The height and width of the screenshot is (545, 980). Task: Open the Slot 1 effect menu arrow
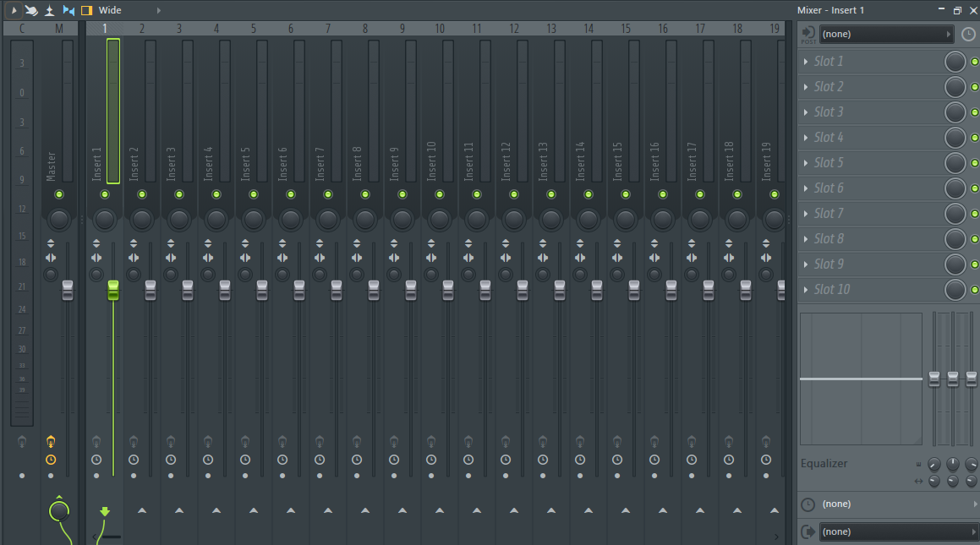(806, 61)
